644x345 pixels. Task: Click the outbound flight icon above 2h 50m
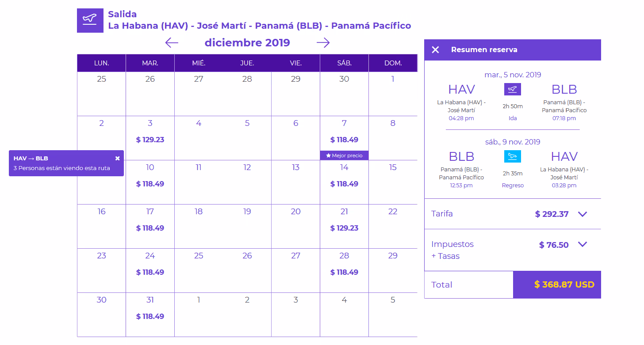pyautogui.click(x=513, y=89)
